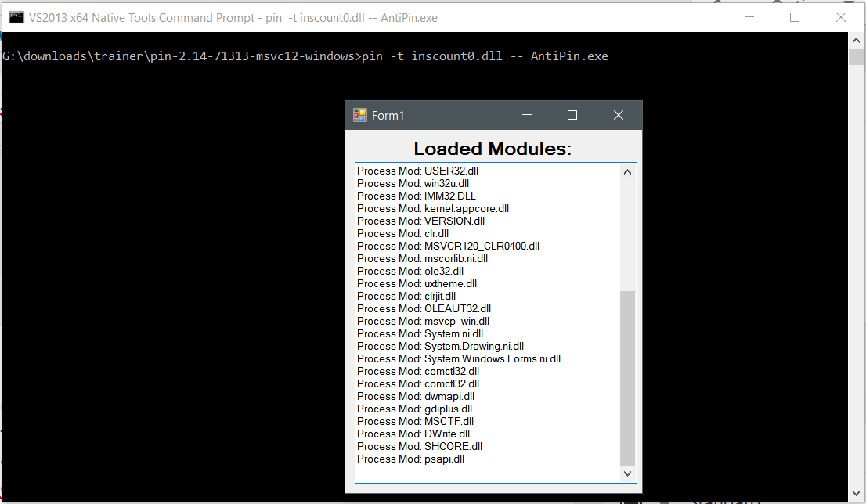Click the modules list scrollbar thumb
866x504 pixels.
627,378
